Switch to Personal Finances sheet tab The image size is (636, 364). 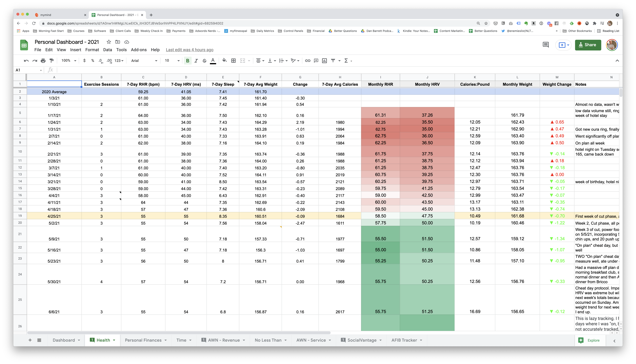click(x=143, y=340)
